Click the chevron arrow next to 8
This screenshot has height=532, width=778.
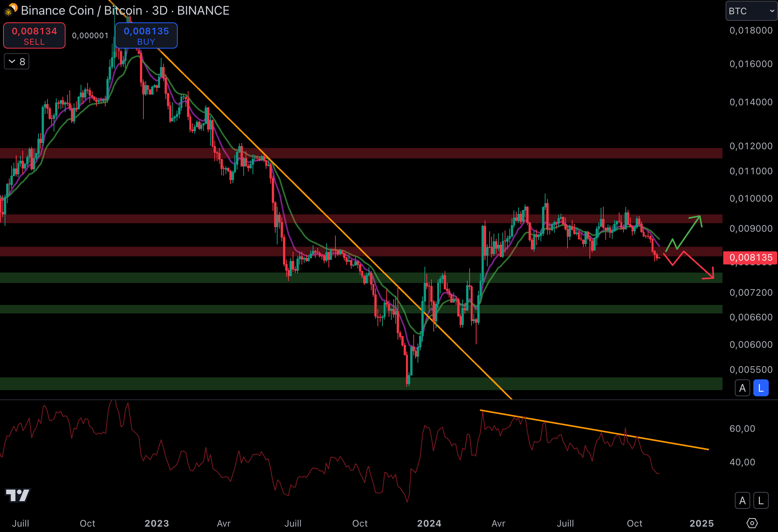click(x=12, y=62)
